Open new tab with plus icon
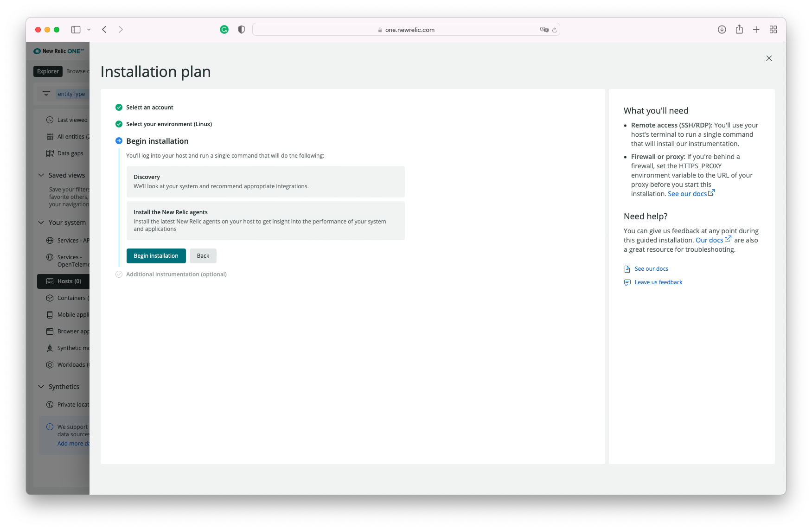Image resolution: width=812 pixels, height=529 pixels. tap(756, 30)
